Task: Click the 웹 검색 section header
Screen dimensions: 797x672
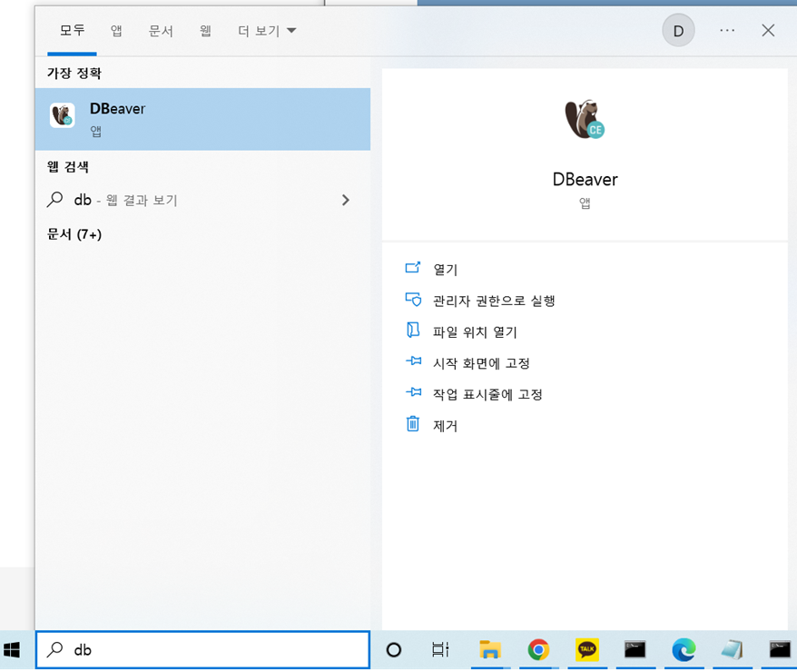Action: pos(67,167)
